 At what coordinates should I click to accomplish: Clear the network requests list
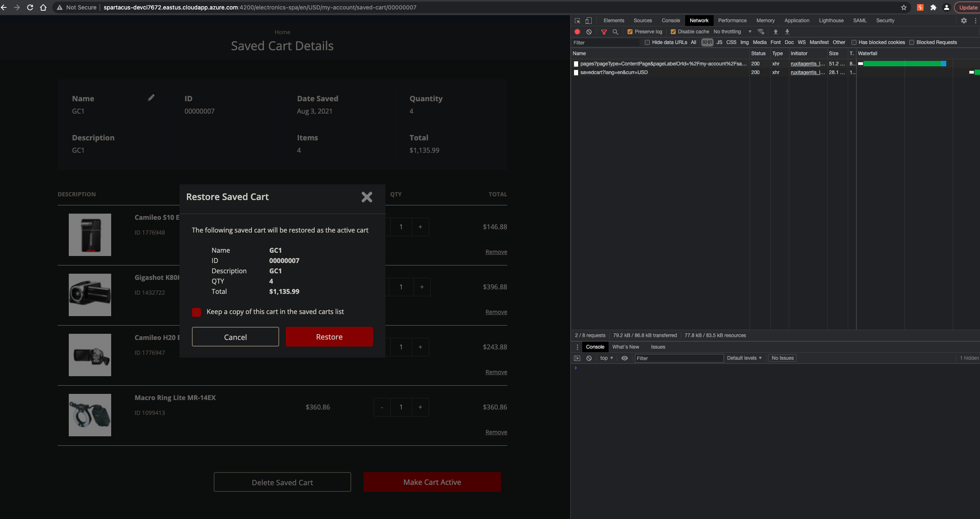coord(589,32)
